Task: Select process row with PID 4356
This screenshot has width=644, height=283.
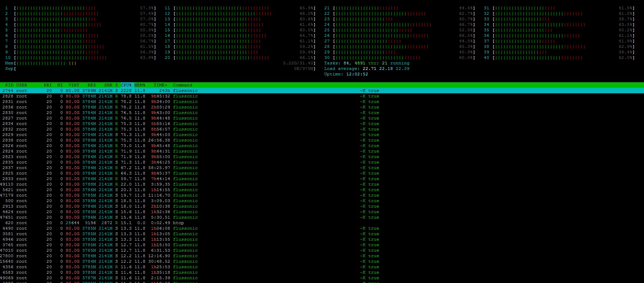Action: pyautogui.click(x=322, y=267)
